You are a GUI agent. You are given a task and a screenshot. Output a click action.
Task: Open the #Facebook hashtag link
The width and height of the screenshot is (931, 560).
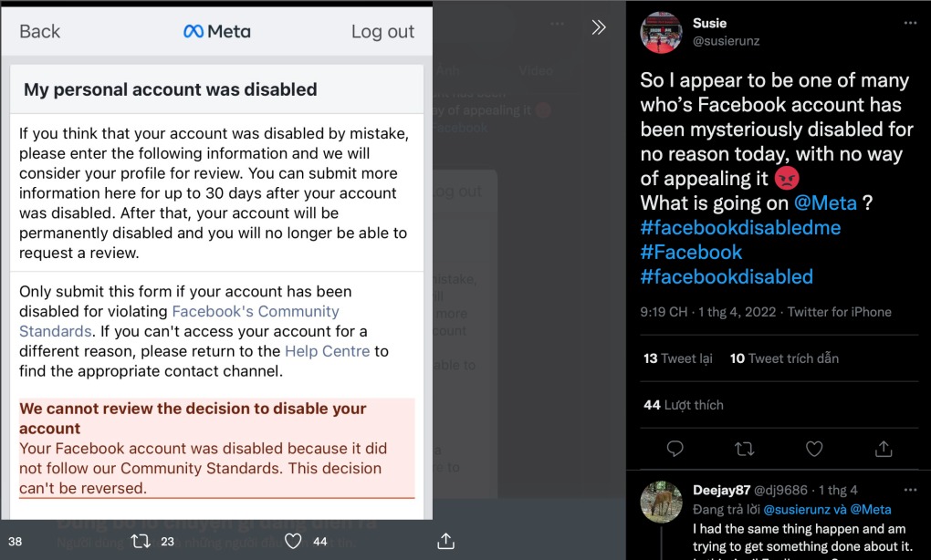(691, 252)
